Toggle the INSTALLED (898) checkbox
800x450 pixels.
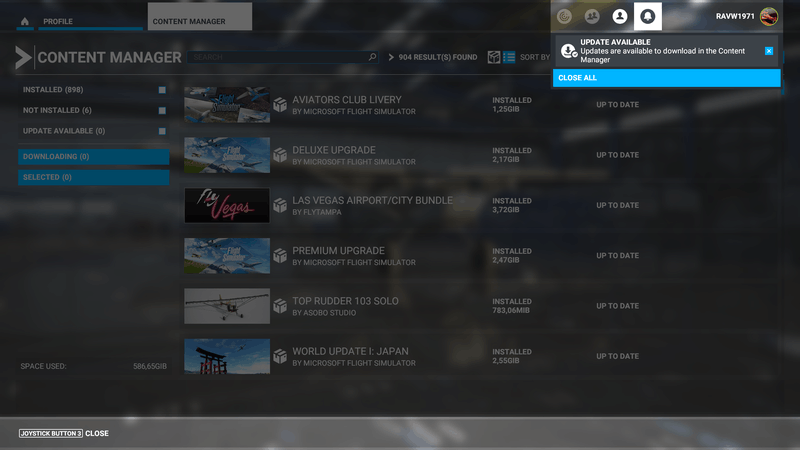point(162,90)
